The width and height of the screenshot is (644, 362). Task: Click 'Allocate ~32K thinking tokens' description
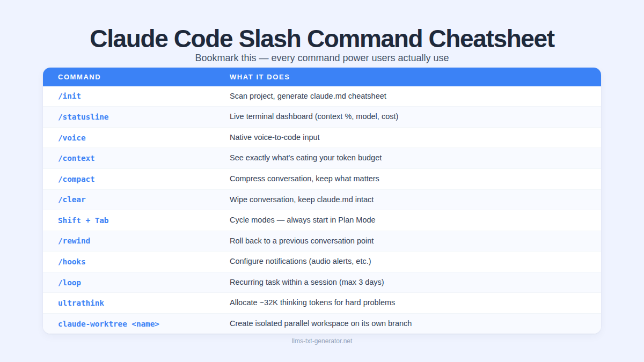[x=312, y=302]
